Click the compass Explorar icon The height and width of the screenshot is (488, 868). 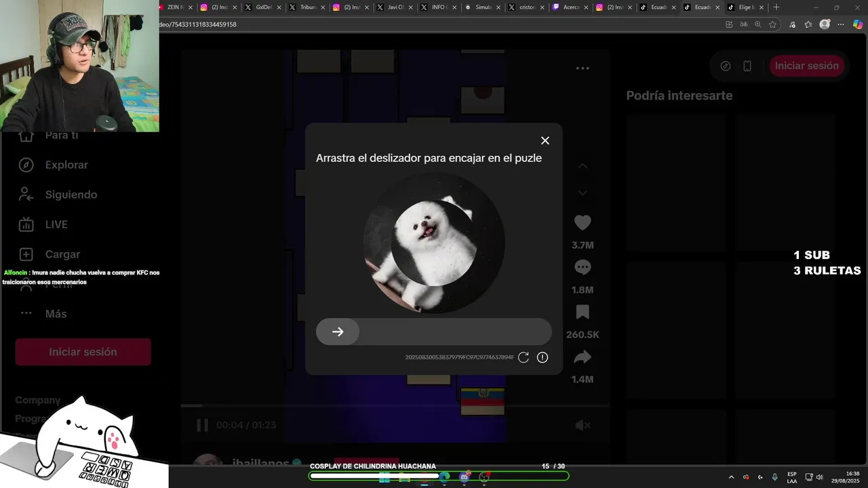point(26,165)
